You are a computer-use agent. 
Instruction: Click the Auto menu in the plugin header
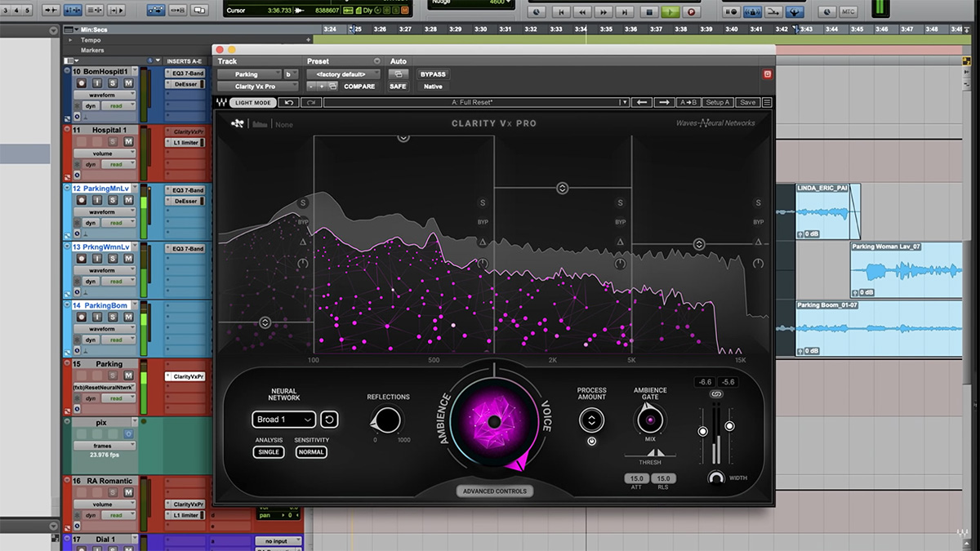click(x=398, y=60)
